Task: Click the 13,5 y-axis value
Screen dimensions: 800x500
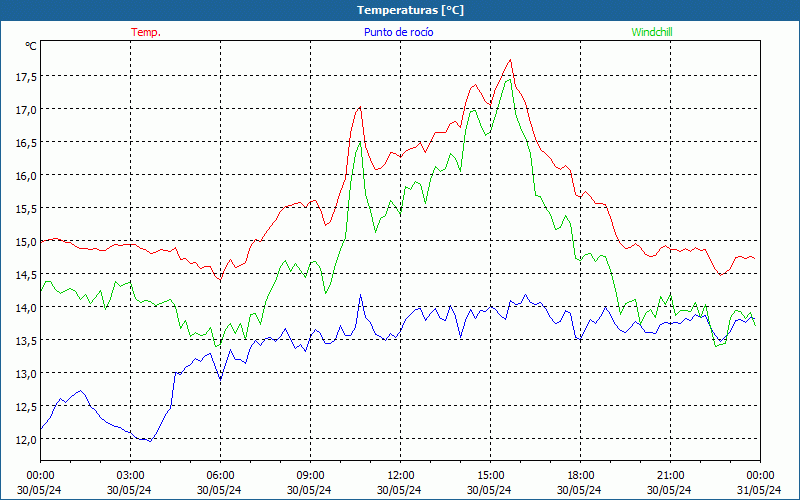Action: 26,340
